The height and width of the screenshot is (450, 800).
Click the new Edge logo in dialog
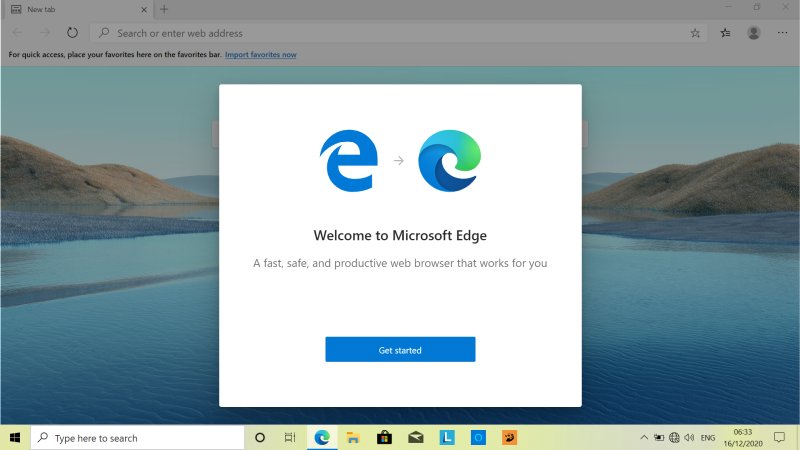(x=449, y=161)
